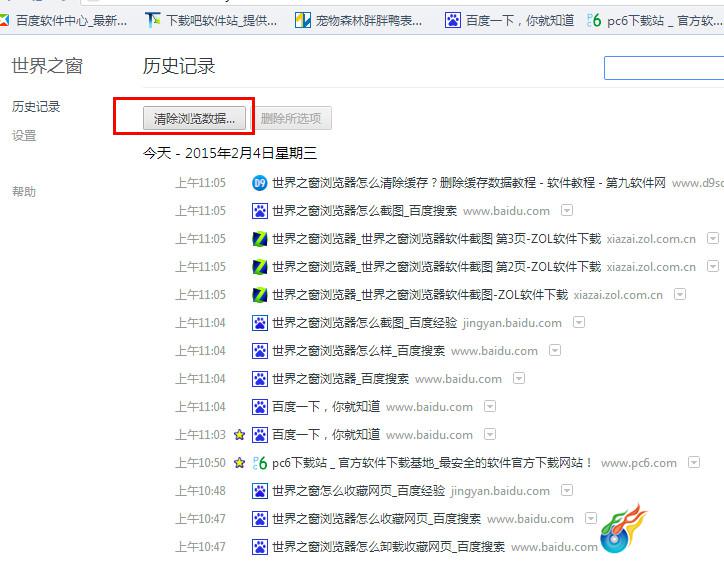Click bookmark star of 上午11:03 entry
This screenshot has width=724, height=561.
(x=239, y=434)
